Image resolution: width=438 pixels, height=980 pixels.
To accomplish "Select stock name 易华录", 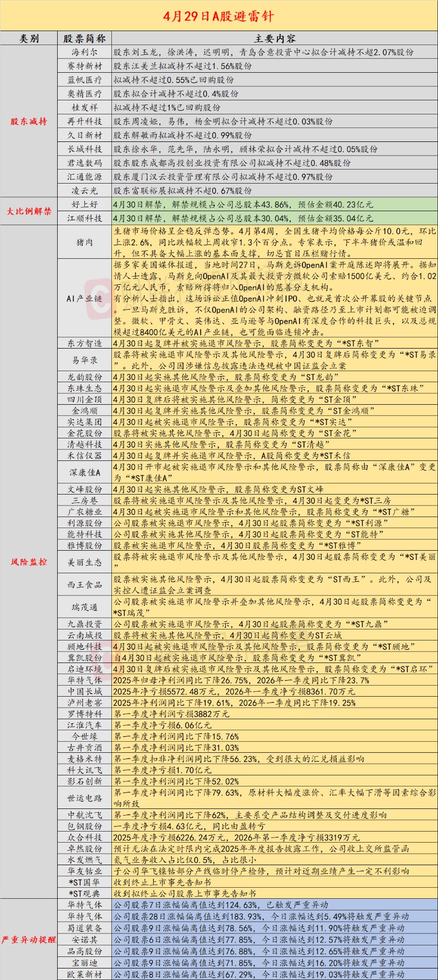I will (x=85, y=360).
